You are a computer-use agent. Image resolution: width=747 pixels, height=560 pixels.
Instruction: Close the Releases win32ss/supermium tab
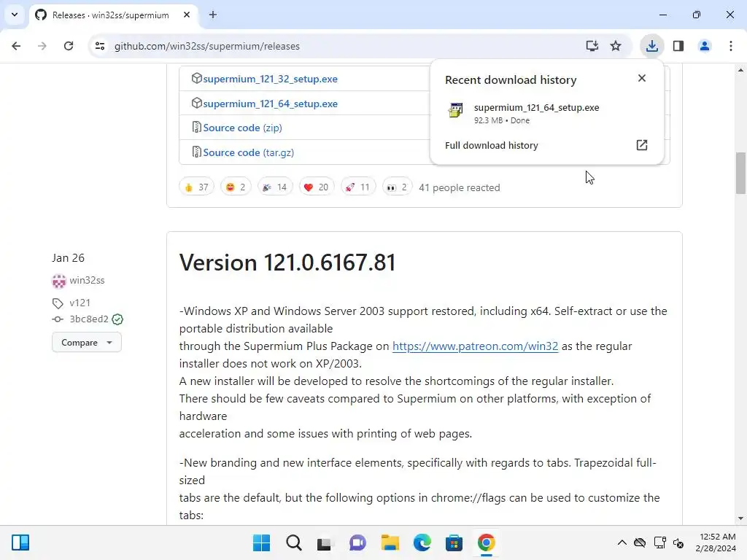point(187,15)
